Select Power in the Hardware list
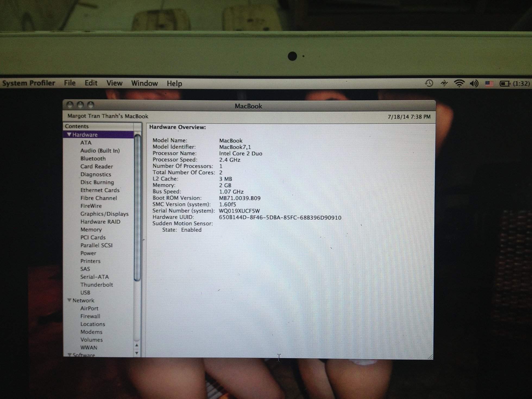532x399 pixels. [x=88, y=253]
